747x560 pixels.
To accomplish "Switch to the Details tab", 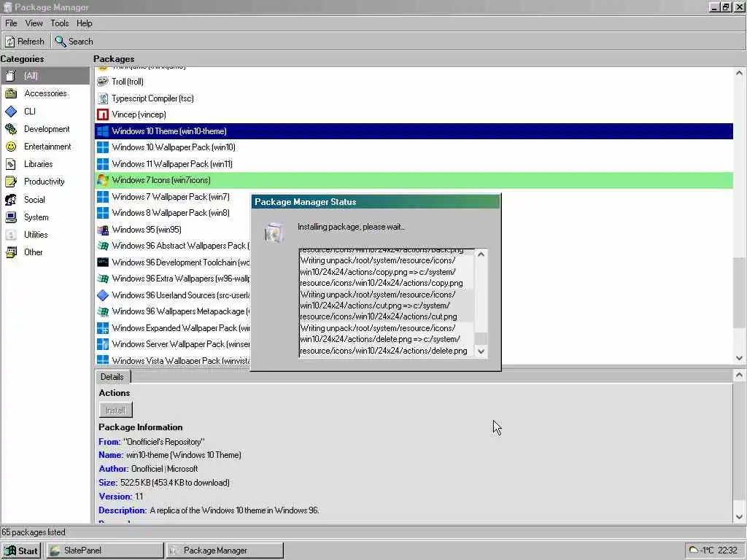I will [x=112, y=377].
